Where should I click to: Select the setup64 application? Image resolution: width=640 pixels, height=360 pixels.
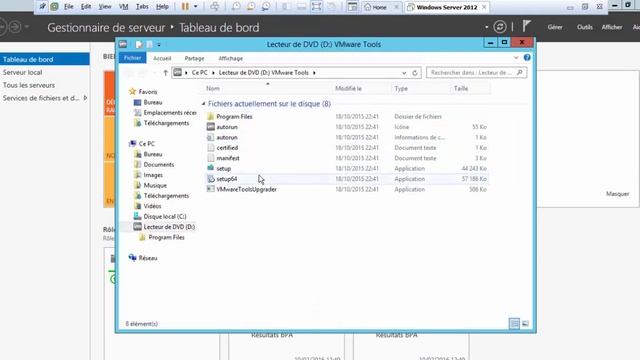(227, 179)
